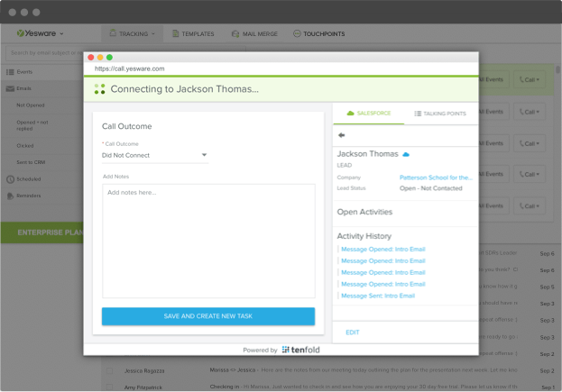
Task: Open the second row's Call dropdown
Action: (x=530, y=112)
